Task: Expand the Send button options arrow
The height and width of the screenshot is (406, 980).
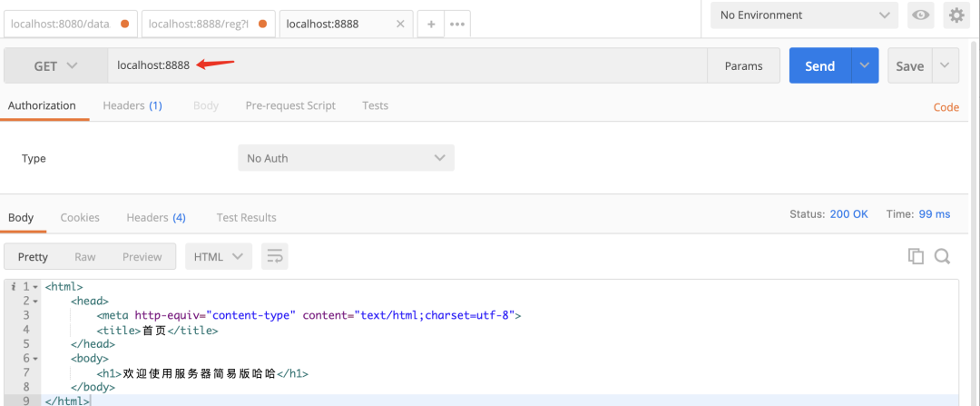Action: click(865, 65)
